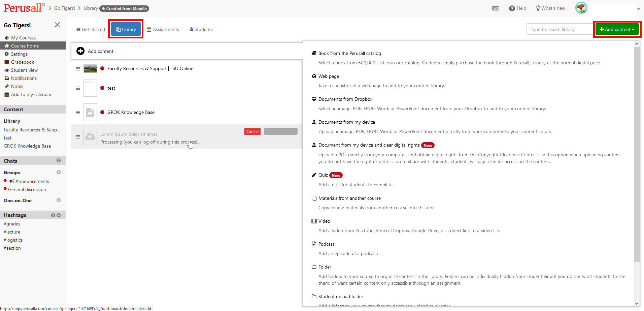Viewport: 644px width, 311px height.
Task: Open Notes in the sidebar
Action: pyautogui.click(x=14, y=86)
